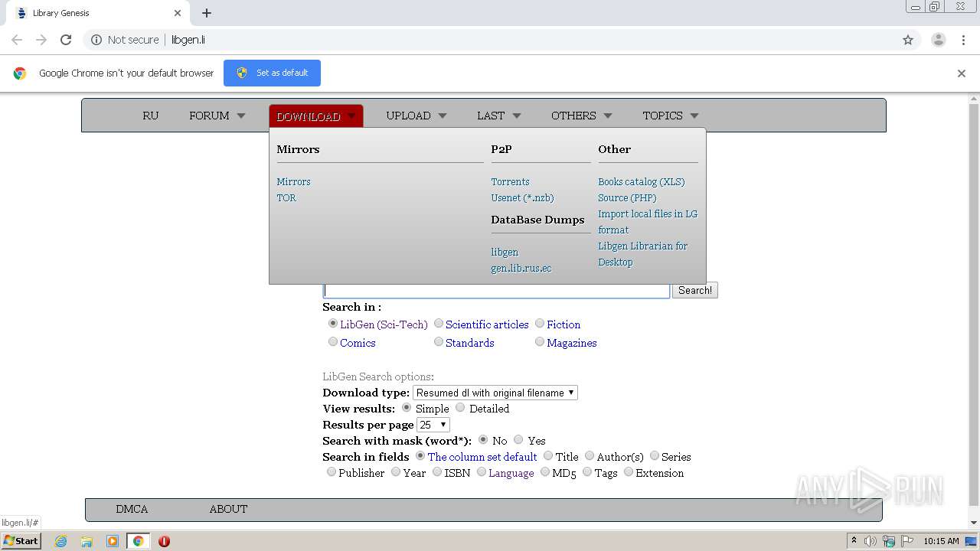Choose Detailed view results option
Screen dimensions: 980x551
click(x=460, y=408)
